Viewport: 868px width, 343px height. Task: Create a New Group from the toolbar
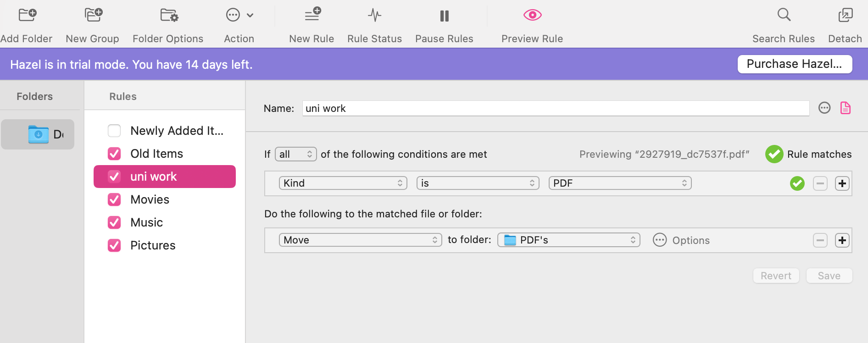93,16
